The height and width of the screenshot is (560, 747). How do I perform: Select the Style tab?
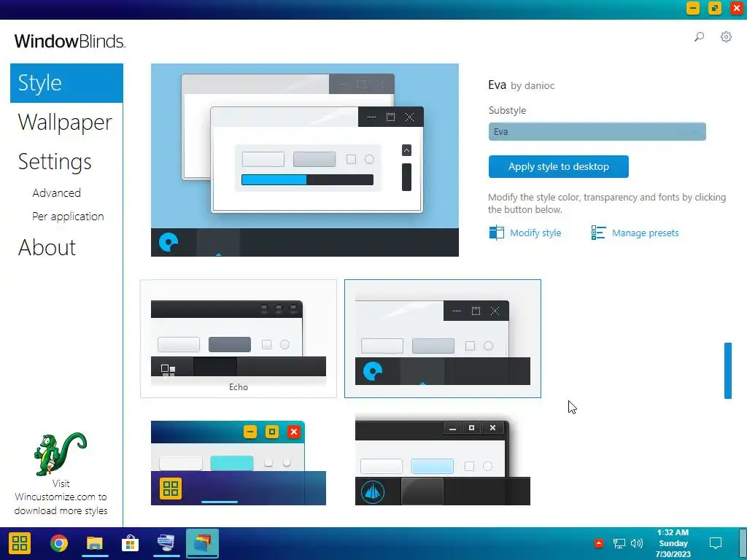pyautogui.click(x=66, y=83)
